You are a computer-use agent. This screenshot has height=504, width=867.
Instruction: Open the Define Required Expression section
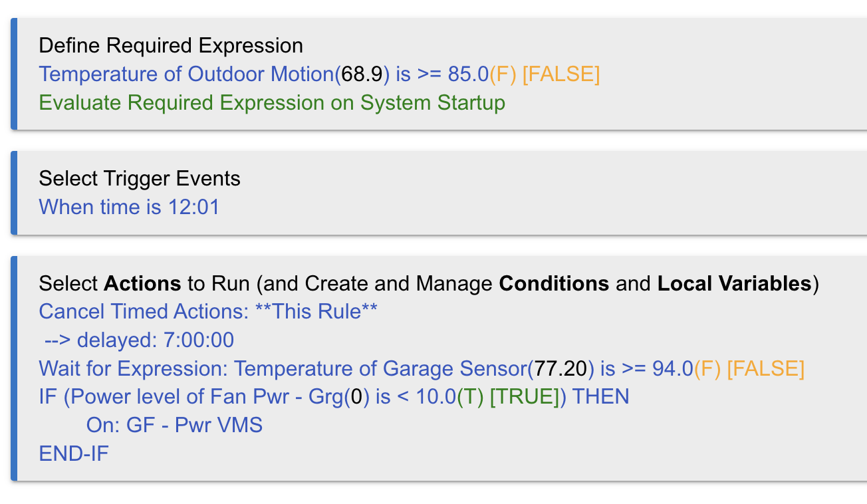(x=171, y=46)
